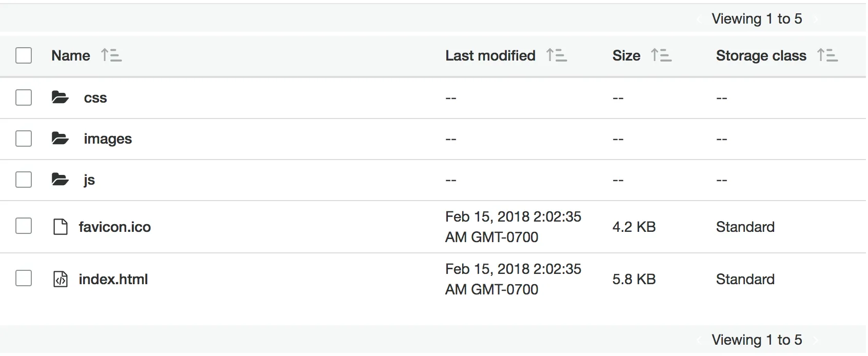Go to previous page at bottom pagination
The image size is (868, 356).
point(699,340)
